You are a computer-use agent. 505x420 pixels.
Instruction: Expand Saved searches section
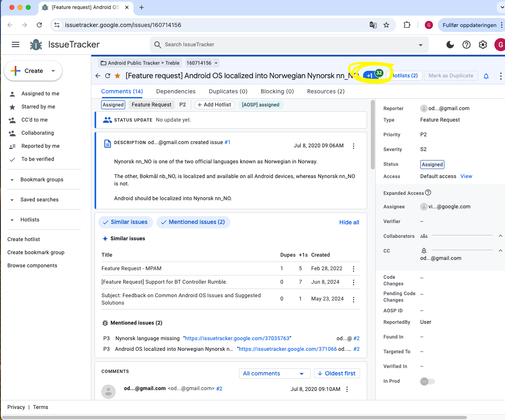pos(12,200)
